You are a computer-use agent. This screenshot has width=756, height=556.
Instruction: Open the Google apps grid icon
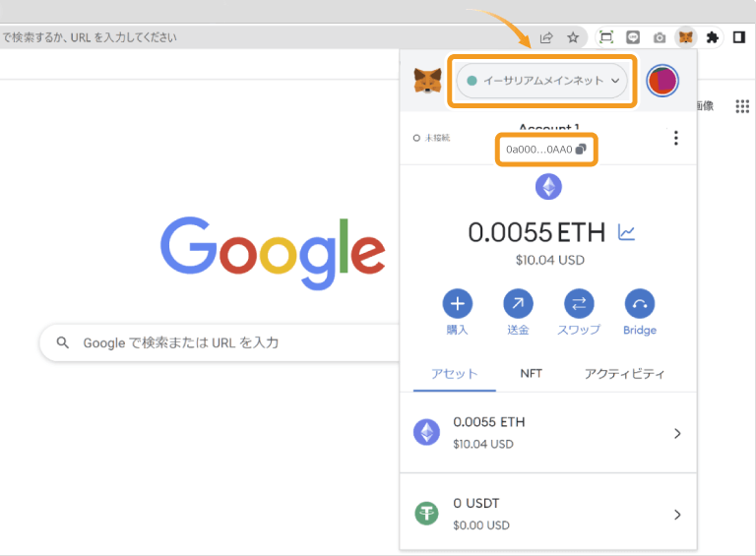(742, 106)
